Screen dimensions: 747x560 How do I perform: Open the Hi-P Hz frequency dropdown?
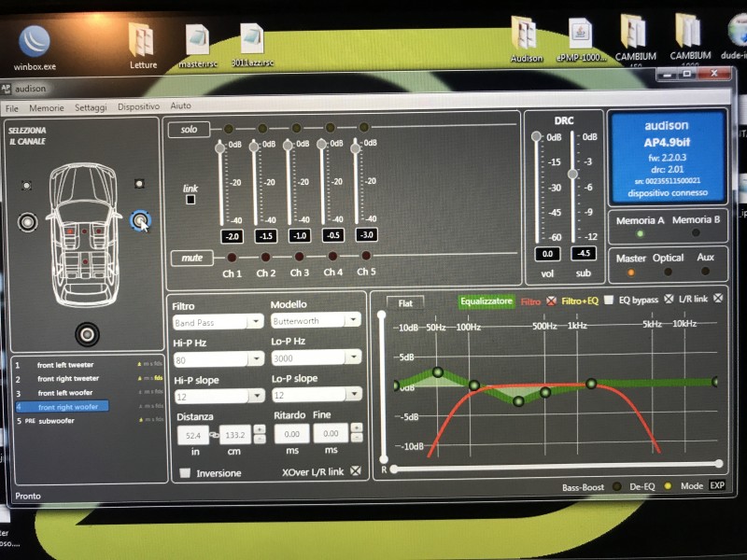click(x=218, y=359)
